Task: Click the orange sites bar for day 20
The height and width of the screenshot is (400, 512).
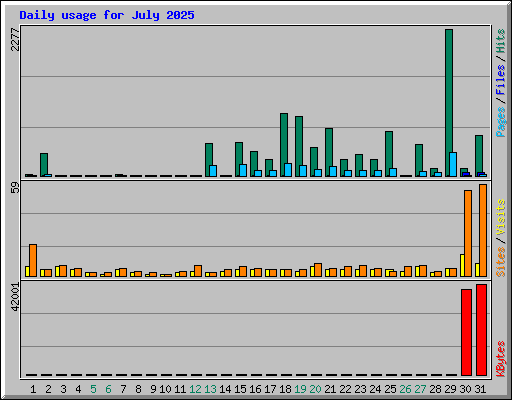Action: (x=318, y=270)
